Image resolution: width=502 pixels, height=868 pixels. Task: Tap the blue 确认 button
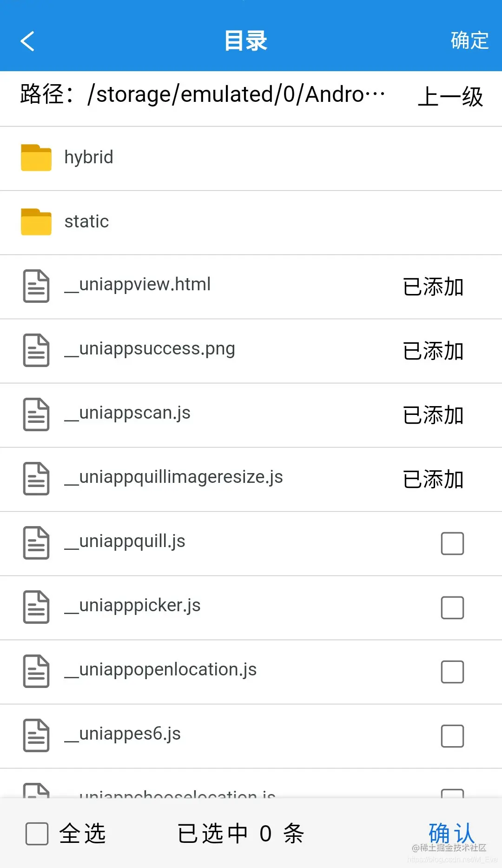pos(451,833)
